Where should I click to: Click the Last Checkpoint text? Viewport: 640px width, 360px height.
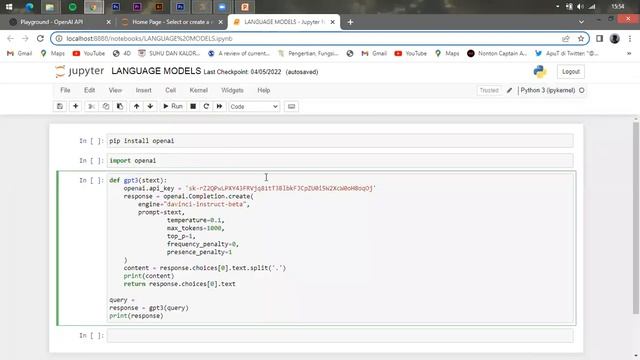click(x=242, y=72)
